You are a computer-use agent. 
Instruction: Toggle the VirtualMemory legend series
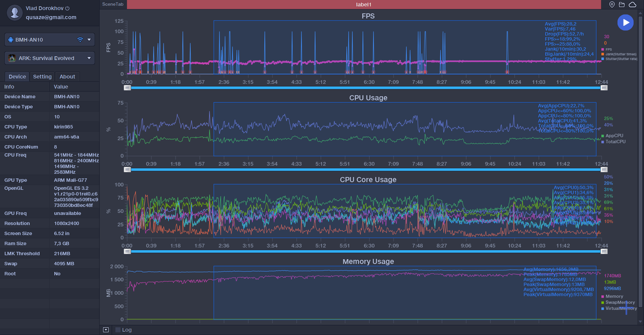619,309
